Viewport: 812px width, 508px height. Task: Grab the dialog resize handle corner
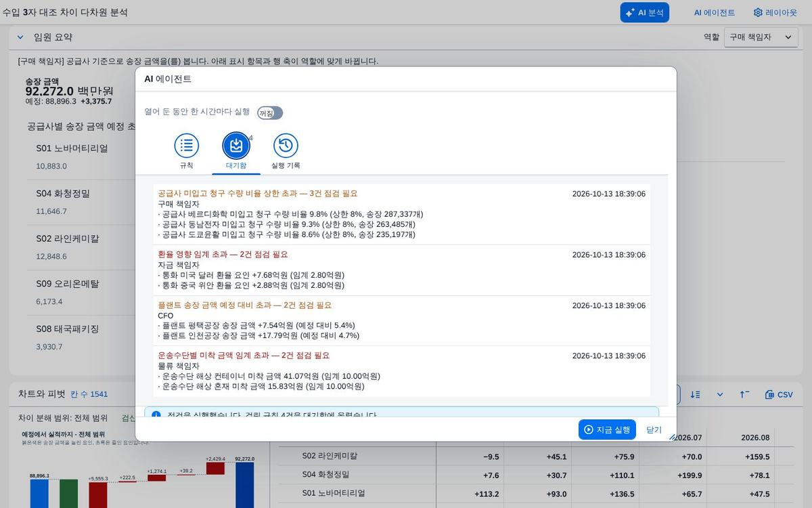coord(672,438)
